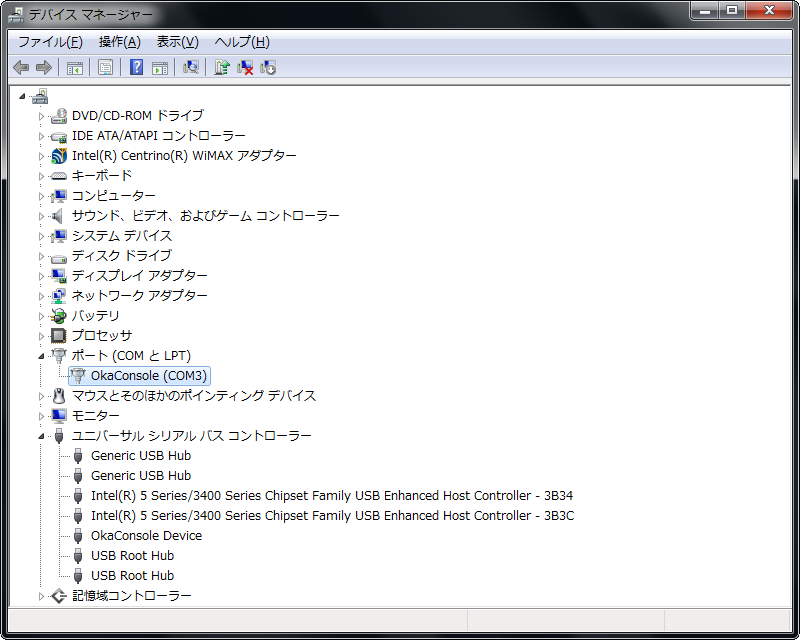The width and height of the screenshot is (800, 640).
Task: Click the back arrow in toolbar
Action: coord(21,67)
